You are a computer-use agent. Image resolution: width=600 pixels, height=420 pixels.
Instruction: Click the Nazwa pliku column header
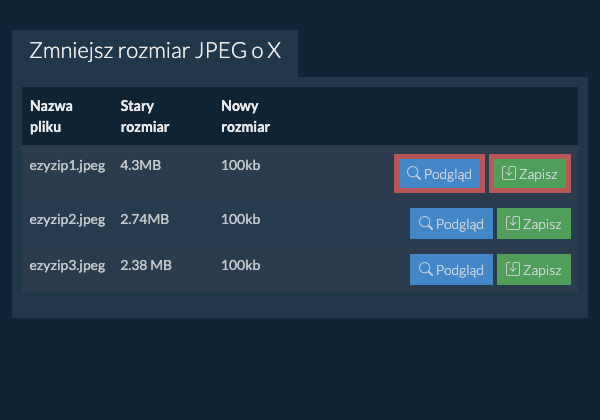pyautogui.click(x=51, y=116)
